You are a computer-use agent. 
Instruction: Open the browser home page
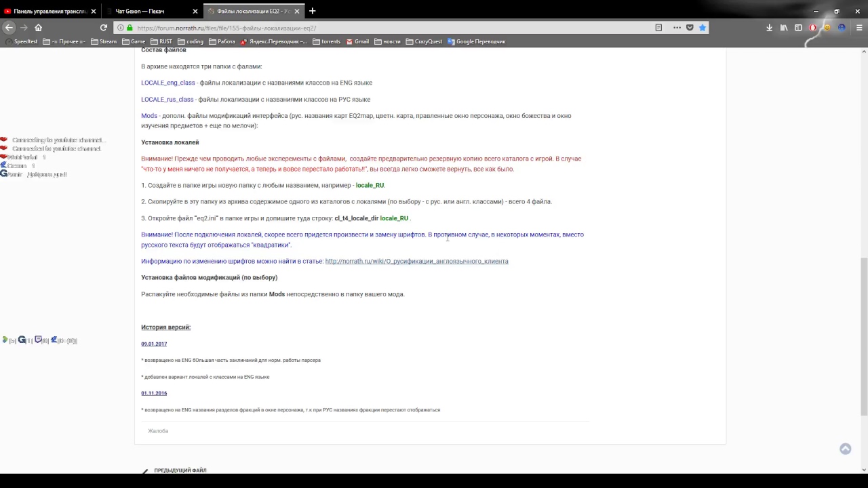39,28
